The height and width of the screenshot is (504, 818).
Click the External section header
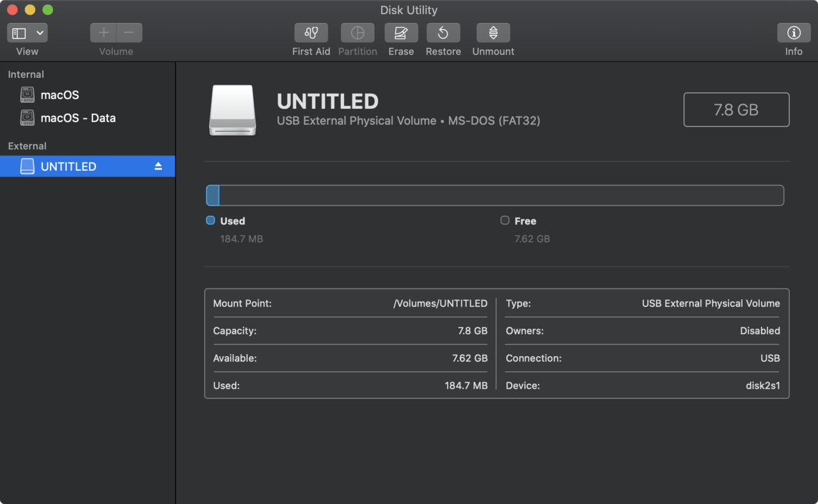point(27,146)
